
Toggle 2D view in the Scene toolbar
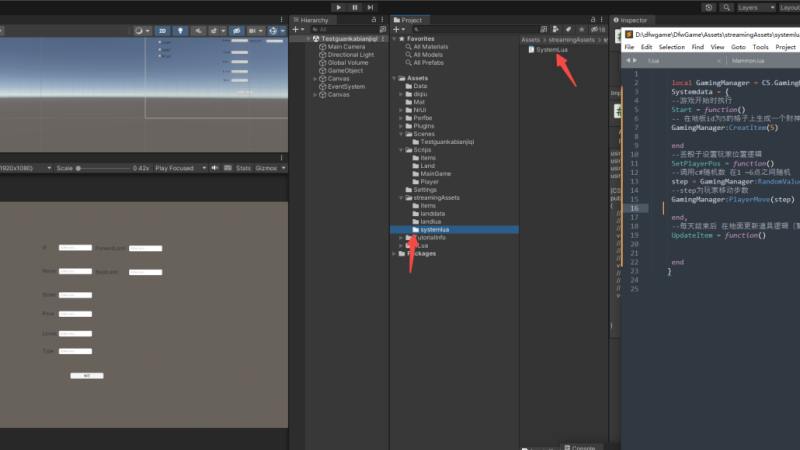162,31
